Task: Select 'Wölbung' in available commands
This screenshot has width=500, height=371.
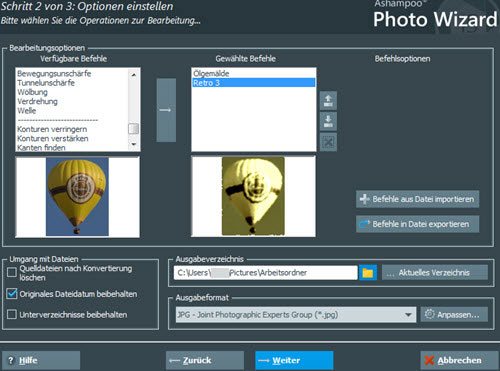Action: tap(32, 92)
